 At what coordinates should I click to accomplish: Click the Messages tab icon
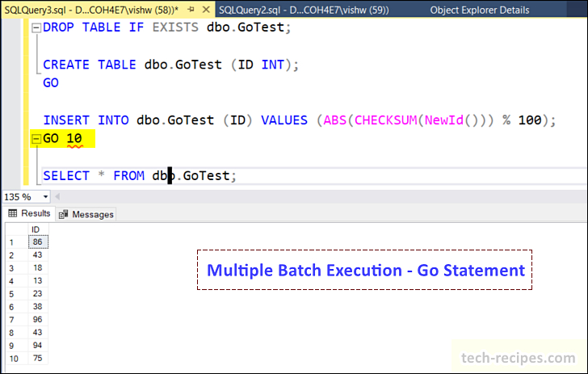click(x=63, y=214)
